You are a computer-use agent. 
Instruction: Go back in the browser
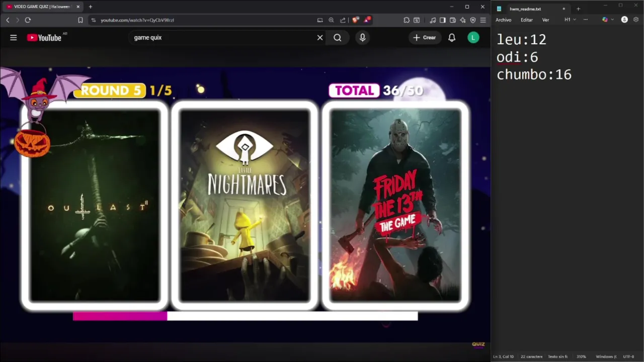[x=8, y=20]
